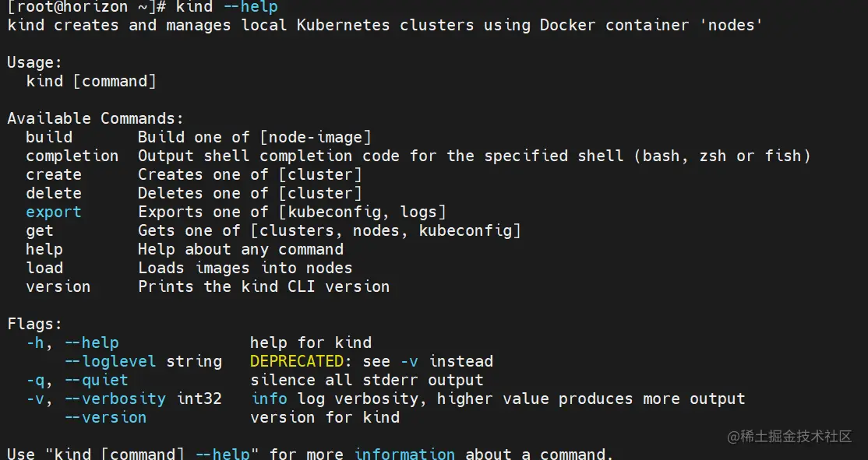Click 'silence all stderr output' description
Image resolution: width=868 pixels, height=460 pixels.
click(x=367, y=381)
